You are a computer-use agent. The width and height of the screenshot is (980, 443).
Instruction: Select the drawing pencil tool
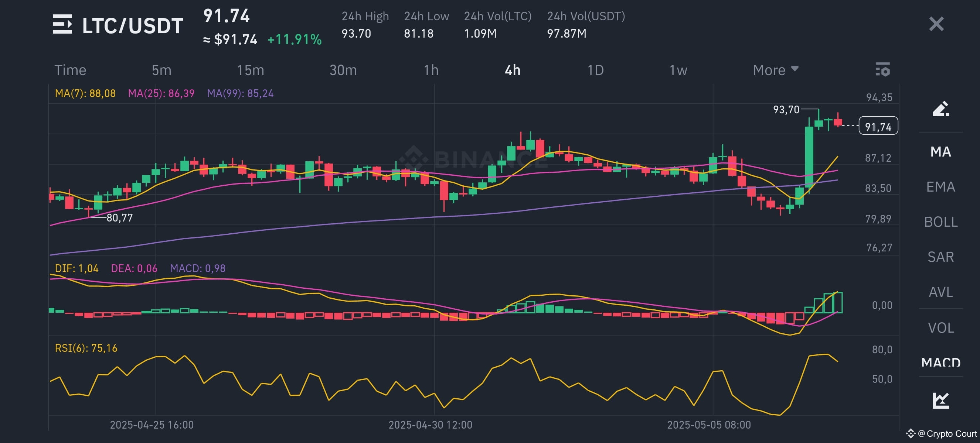(x=941, y=109)
